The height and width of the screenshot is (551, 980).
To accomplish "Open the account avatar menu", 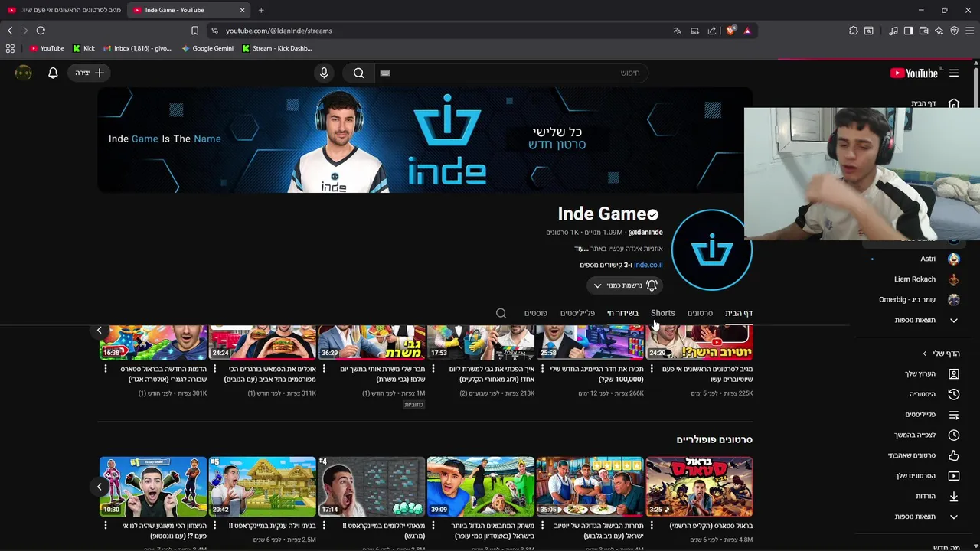I will pos(24,73).
